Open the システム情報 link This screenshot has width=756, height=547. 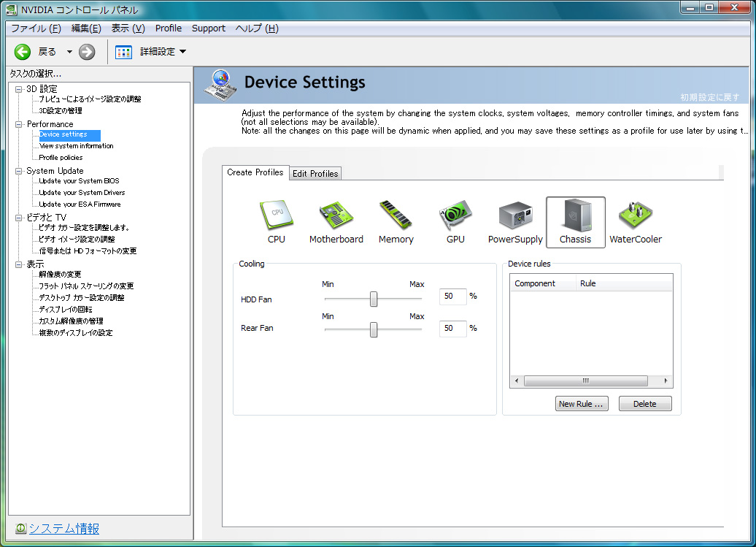point(63,529)
